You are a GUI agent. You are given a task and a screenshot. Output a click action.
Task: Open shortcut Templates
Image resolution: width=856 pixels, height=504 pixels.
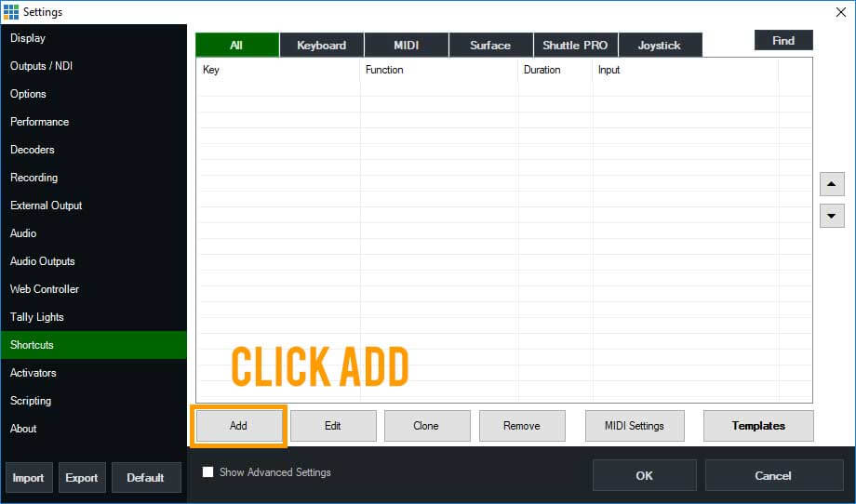[758, 426]
